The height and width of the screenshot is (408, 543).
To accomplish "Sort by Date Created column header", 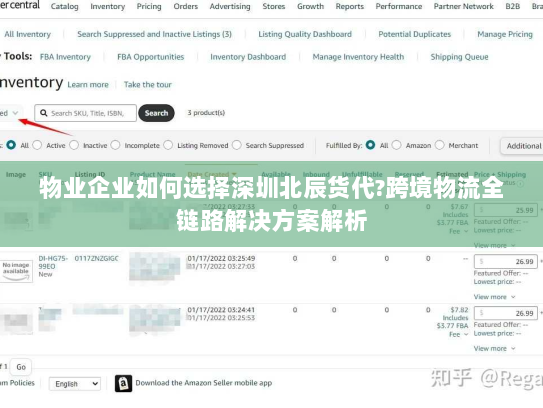I will coord(212,174).
